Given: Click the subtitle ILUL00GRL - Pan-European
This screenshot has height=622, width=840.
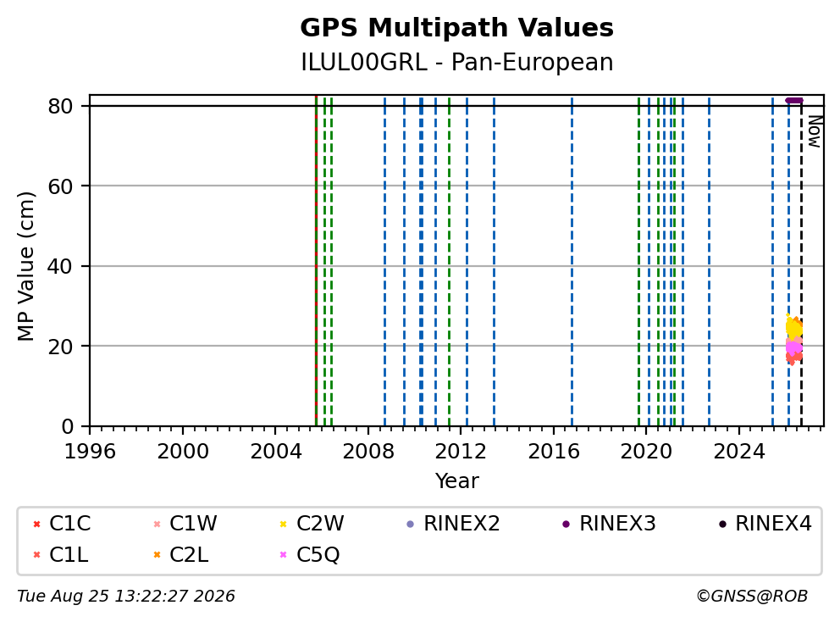Looking at the screenshot, I should [456, 62].
